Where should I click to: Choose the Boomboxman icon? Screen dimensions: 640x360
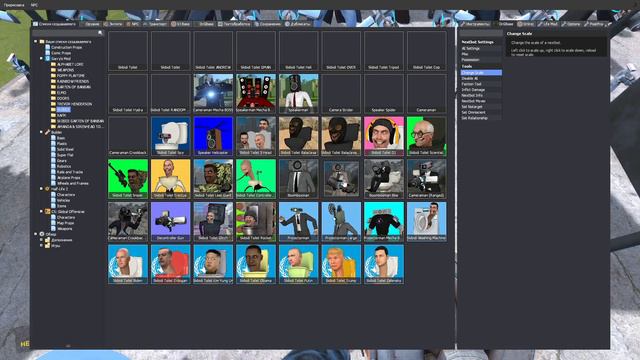(x=298, y=179)
